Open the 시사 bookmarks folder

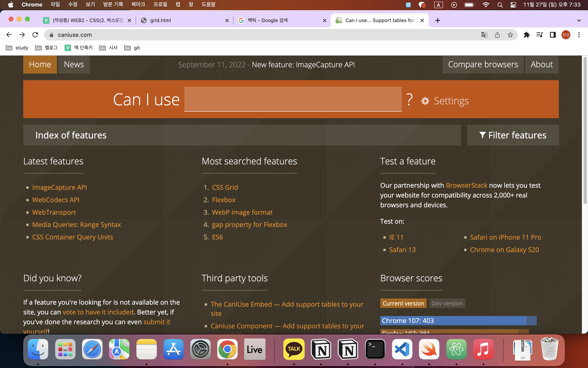(x=109, y=48)
